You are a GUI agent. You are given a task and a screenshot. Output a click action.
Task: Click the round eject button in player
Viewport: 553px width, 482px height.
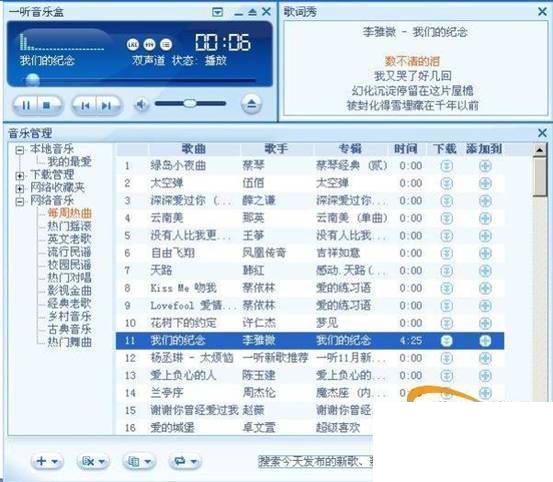tap(251, 104)
